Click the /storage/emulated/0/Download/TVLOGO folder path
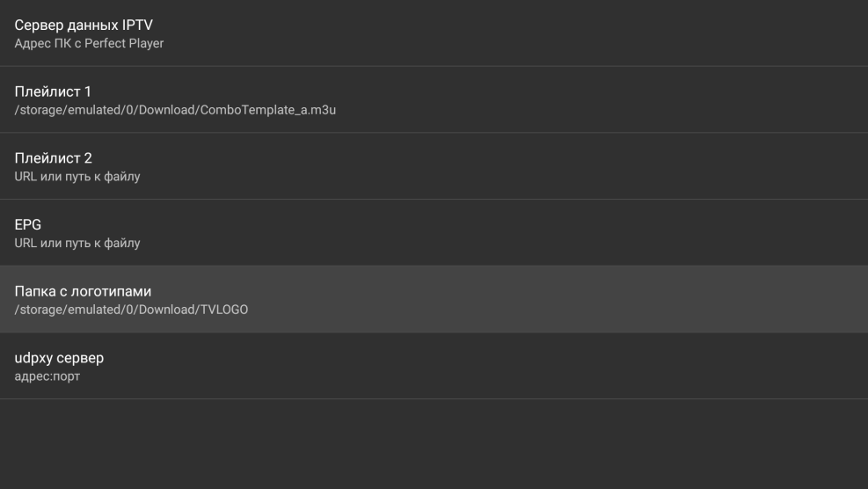The image size is (868, 489). (131, 309)
